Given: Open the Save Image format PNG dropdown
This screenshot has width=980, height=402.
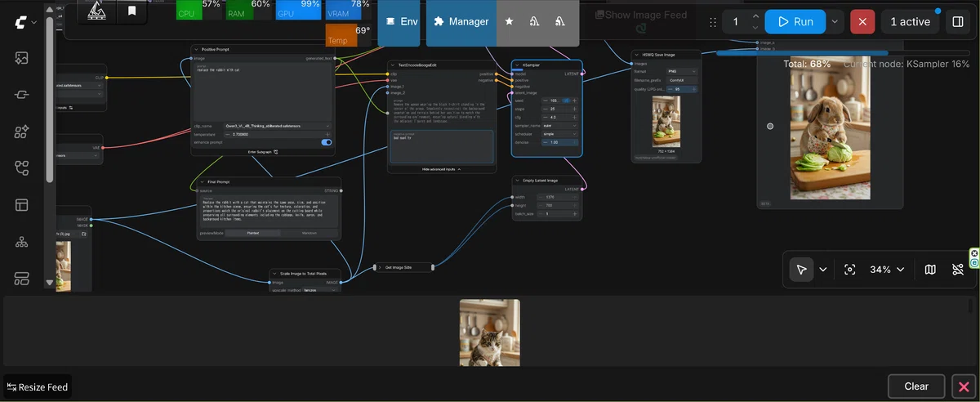Looking at the screenshot, I should [683, 71].
